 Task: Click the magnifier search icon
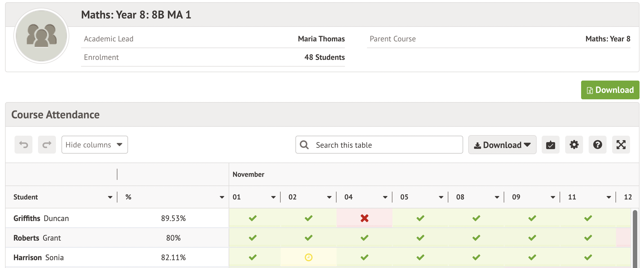coord(304,145)
